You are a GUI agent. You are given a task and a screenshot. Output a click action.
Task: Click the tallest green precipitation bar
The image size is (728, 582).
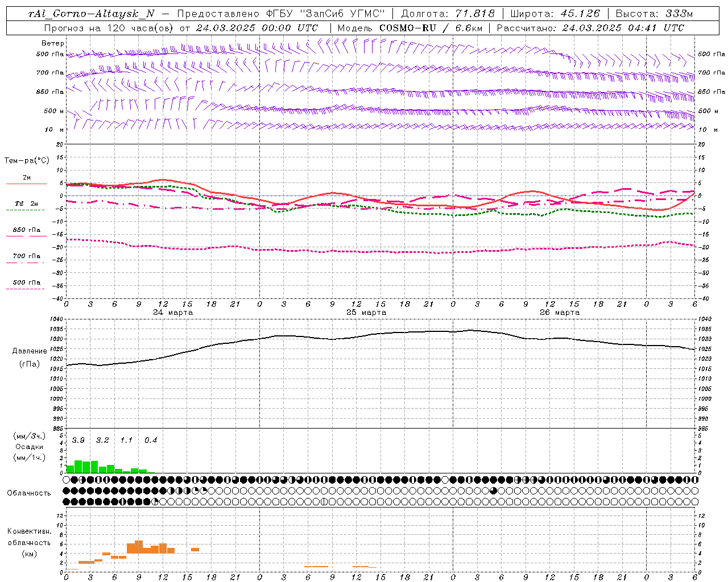tap(78, 467)
